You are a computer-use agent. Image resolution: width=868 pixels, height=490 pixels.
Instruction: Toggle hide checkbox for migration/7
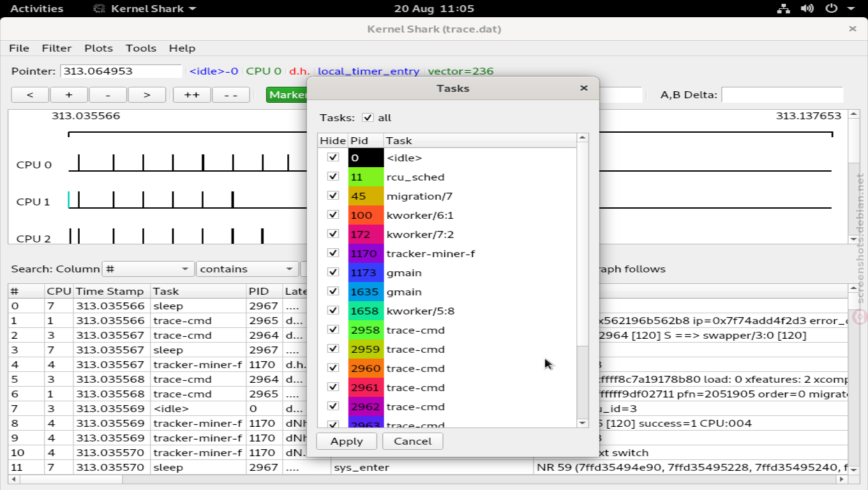[x=333, y=195]
